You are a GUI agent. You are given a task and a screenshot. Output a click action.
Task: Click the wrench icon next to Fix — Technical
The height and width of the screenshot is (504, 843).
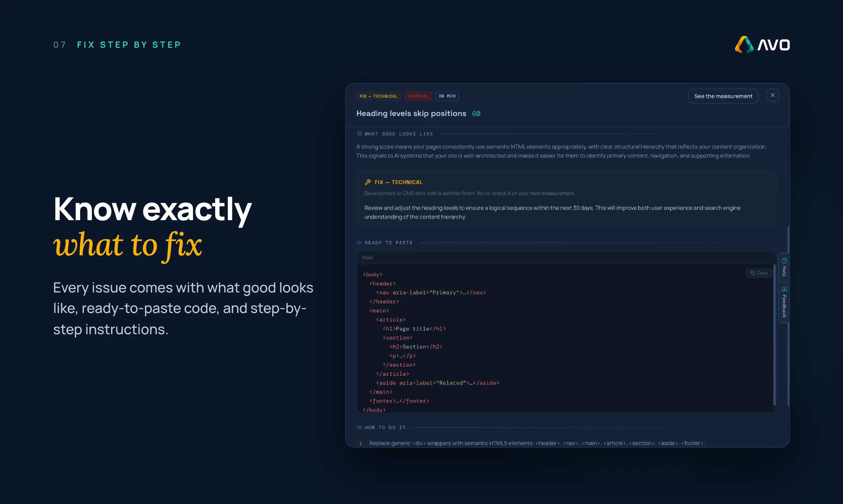(367, 182)
